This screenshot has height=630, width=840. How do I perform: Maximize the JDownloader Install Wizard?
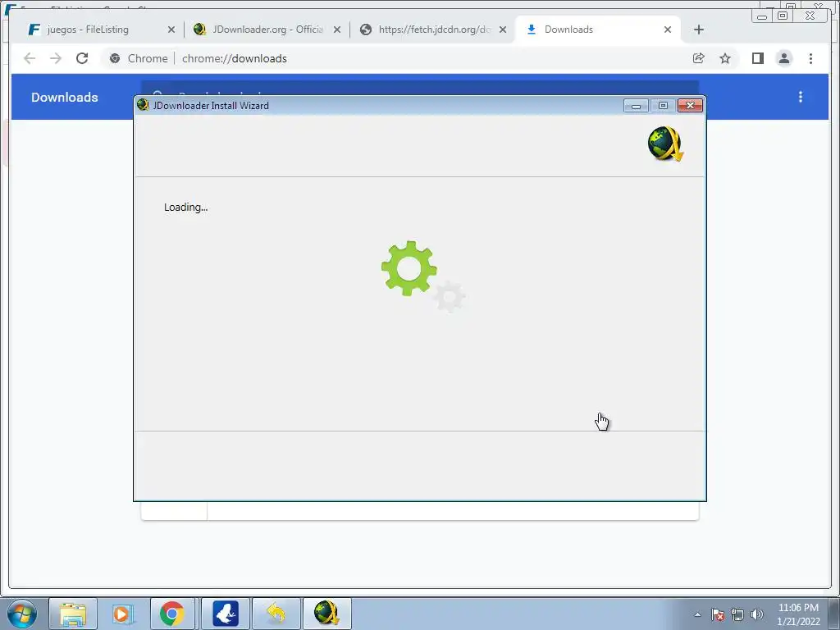(x=663, y=106)
